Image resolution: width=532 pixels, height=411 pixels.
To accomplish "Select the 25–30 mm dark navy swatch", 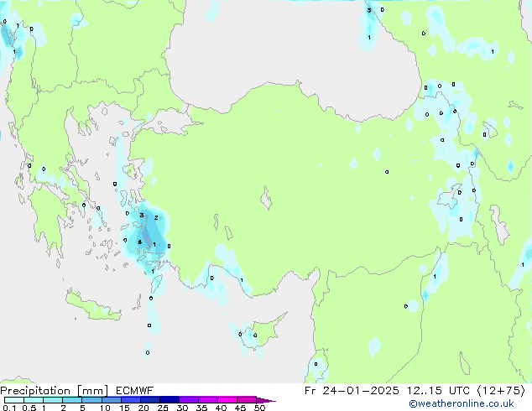I will click(169, 400).
